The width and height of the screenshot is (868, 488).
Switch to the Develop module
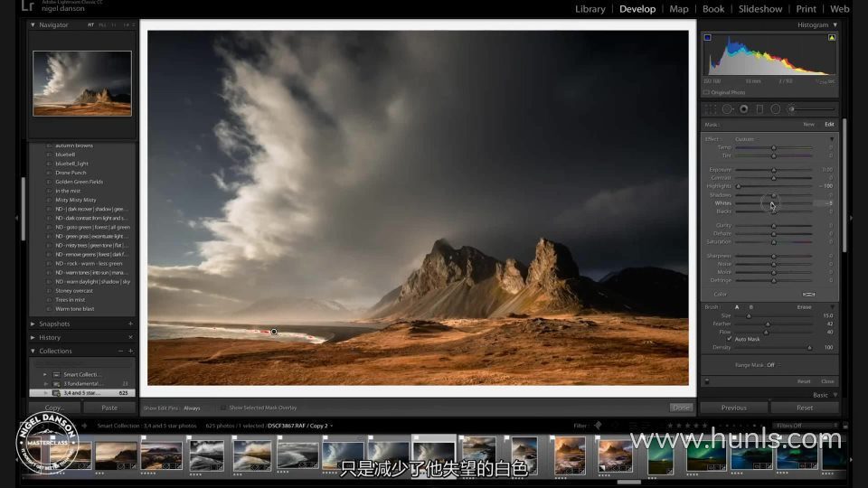(637, 9)
